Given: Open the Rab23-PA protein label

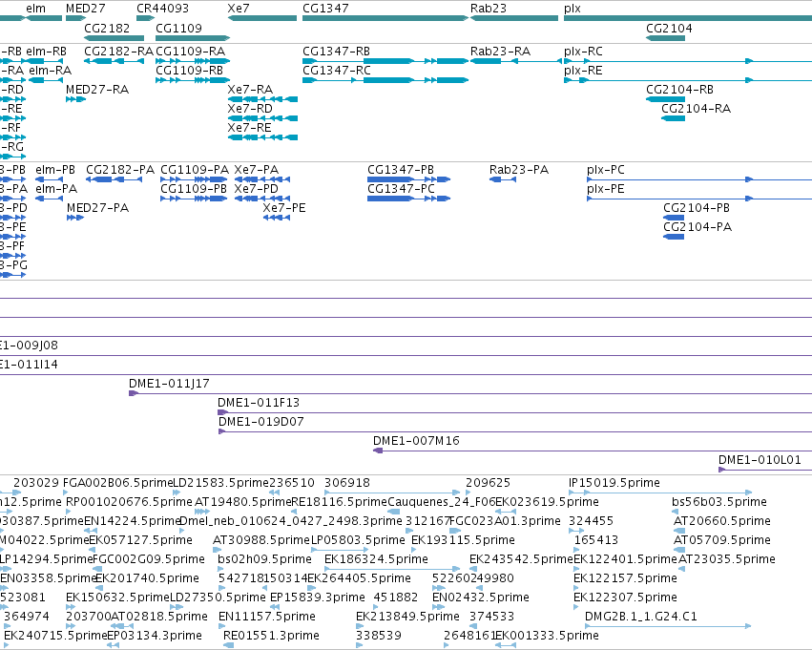Looking at the screenshot, I should [519, 170].
